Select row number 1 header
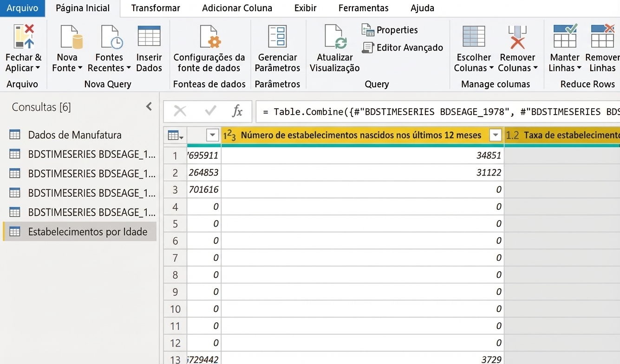The image size is (620, 364). 175,156
